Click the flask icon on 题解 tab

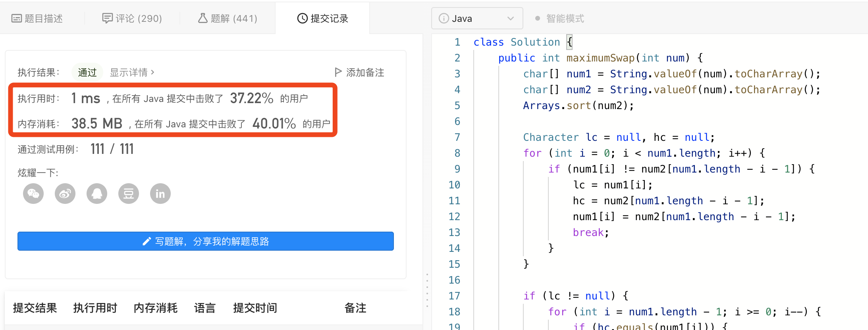[x=203, y=18]
